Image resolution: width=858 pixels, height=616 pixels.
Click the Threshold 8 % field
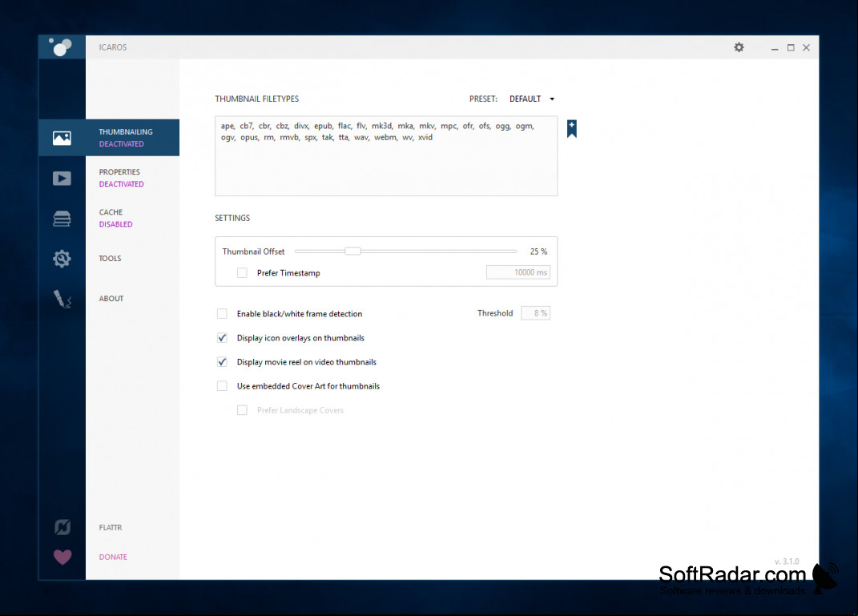535,313
